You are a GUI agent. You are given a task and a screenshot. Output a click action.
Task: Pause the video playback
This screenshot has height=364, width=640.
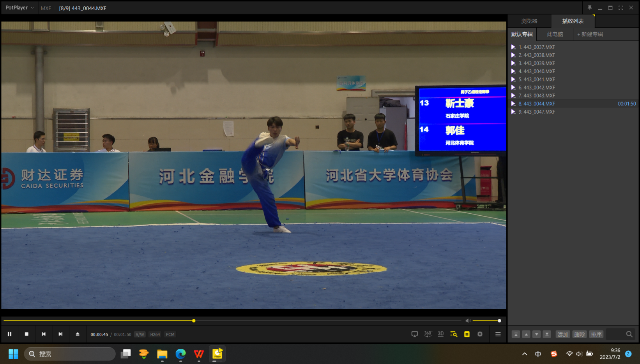pos(10,334)
